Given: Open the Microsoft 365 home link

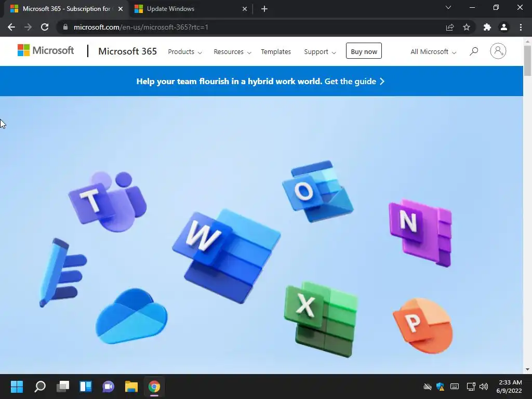Looking at the screenshot, I should pos(128,51).
